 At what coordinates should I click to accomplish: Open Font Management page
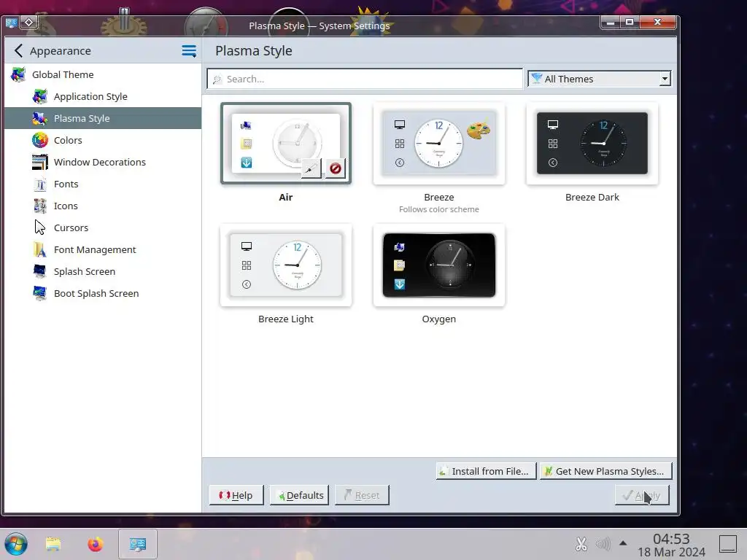point(103,249)
